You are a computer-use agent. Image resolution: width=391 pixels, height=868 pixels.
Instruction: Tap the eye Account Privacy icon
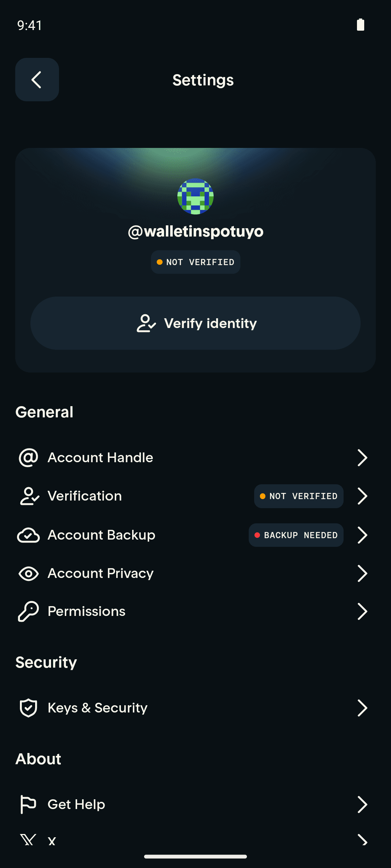28,573
